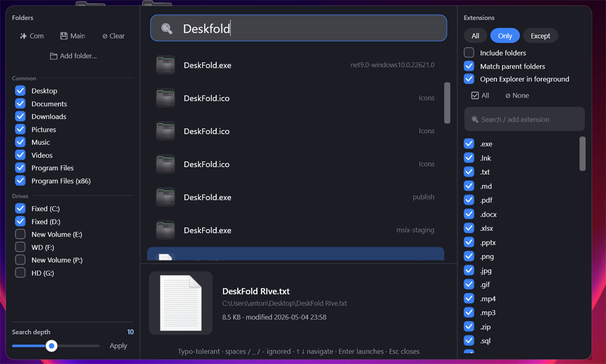The height and width of the screenshot is (364, 606).
Task: Uncheck the .mp3 extension
Action: pos(469,312)
